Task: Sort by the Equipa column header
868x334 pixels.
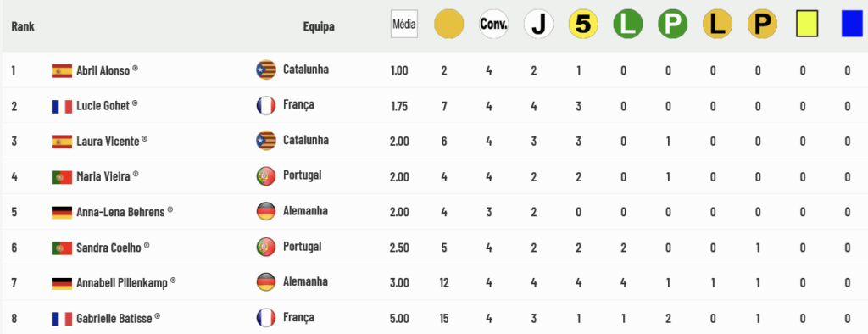Action: (x=319, y=26)
